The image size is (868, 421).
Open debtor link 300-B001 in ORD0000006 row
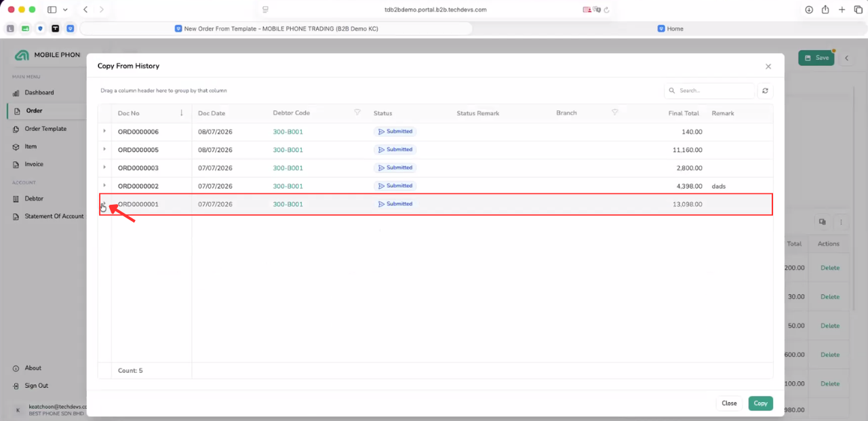click(x=288, y=132)
